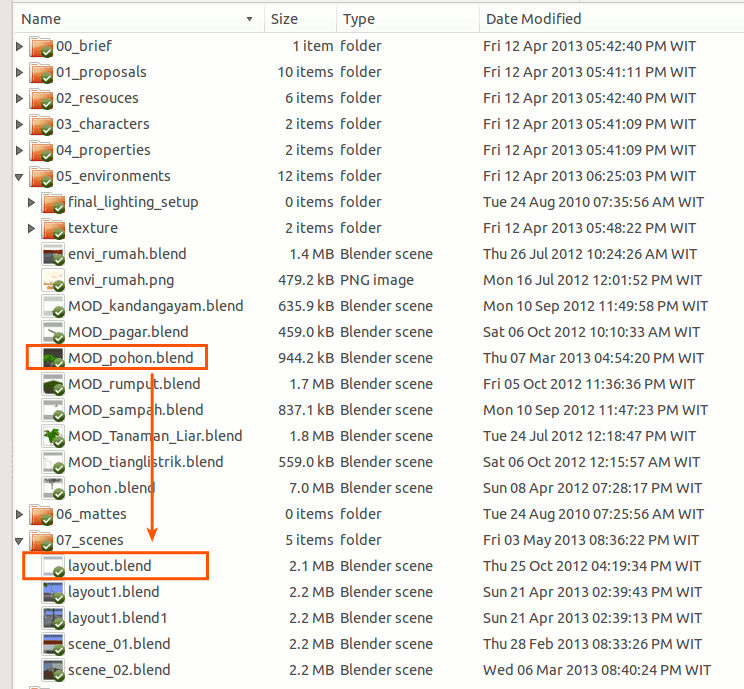This screenshot has width=744, height=689.
Task: Select the envi_rumah.png file name
Action: (121, 280)
